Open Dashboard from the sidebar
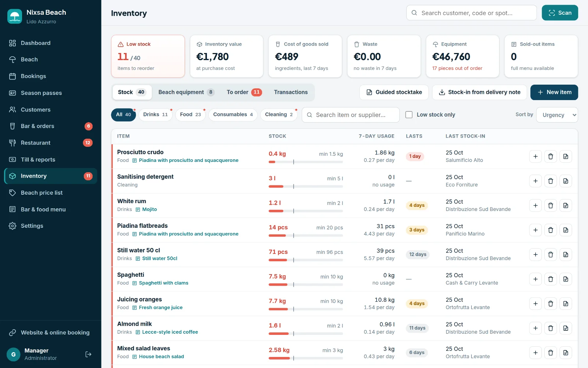The width and height of the screenshot is (588, 368). point(51,43)
